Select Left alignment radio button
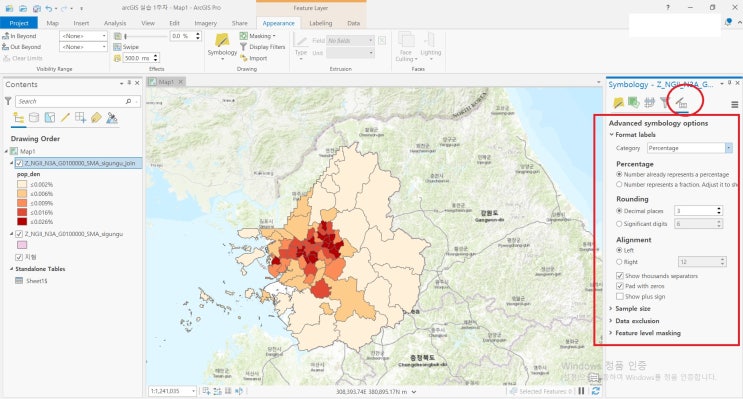 tap(619, 250)
